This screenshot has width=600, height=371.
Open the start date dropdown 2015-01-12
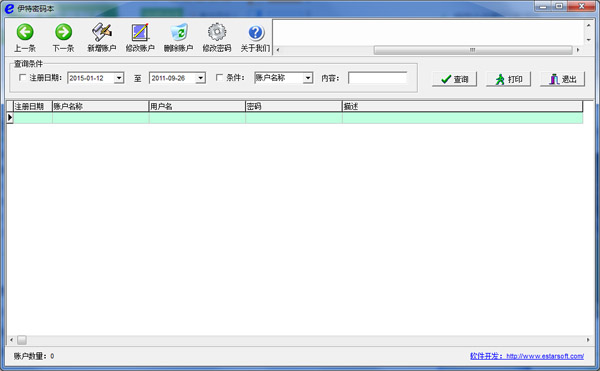pyautogui.click(x=119, y=78)
